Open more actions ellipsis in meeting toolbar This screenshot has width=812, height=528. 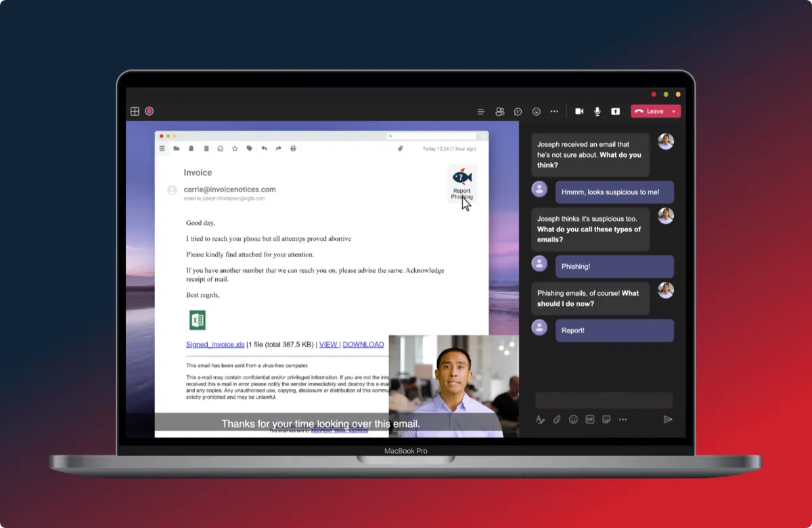pyautogui.click(x=554, y=112)
